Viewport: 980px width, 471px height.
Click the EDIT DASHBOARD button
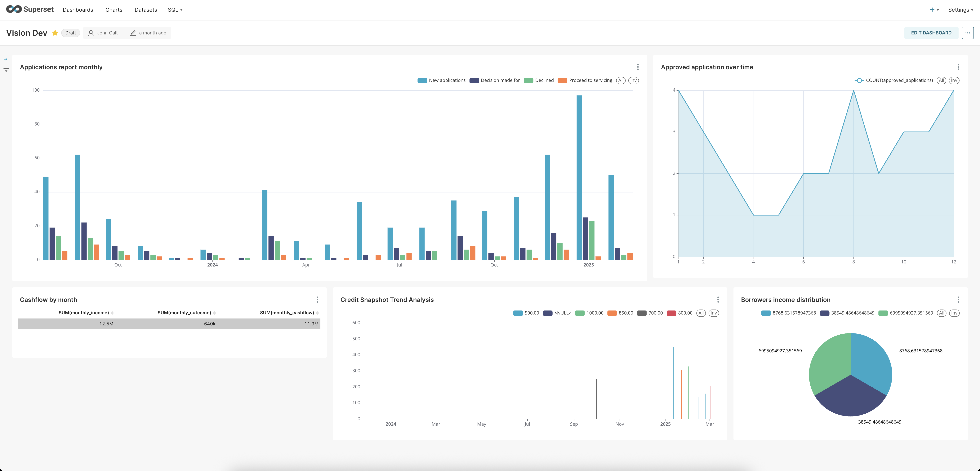coord(931,33)
